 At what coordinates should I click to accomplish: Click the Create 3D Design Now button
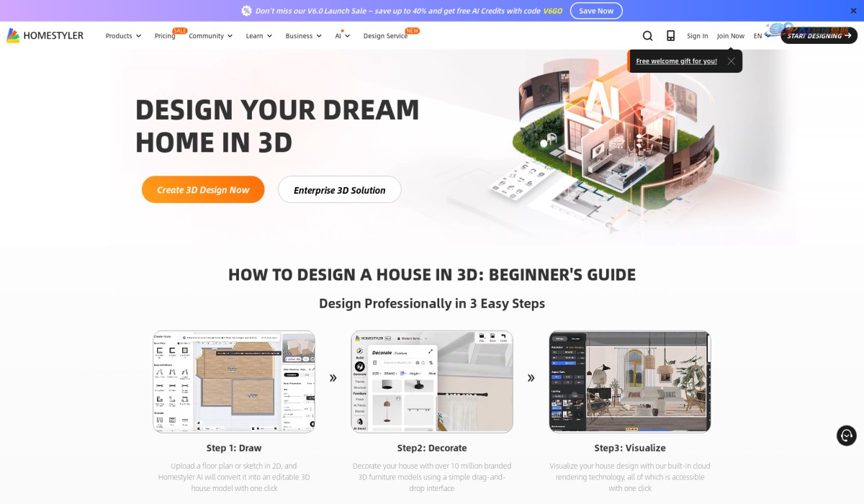(x=202, y=189)
